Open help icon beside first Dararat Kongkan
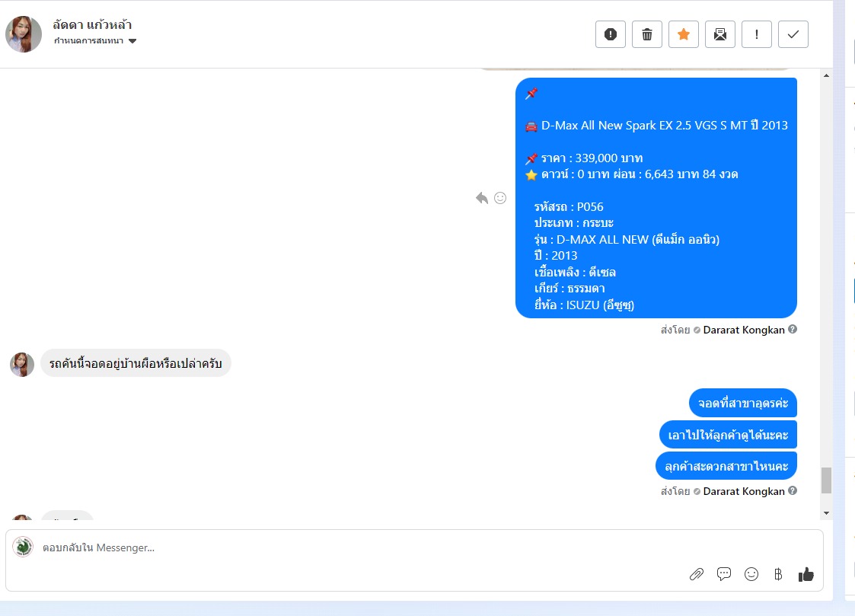The height and width of the screenshot is (616, 855). 793,329
